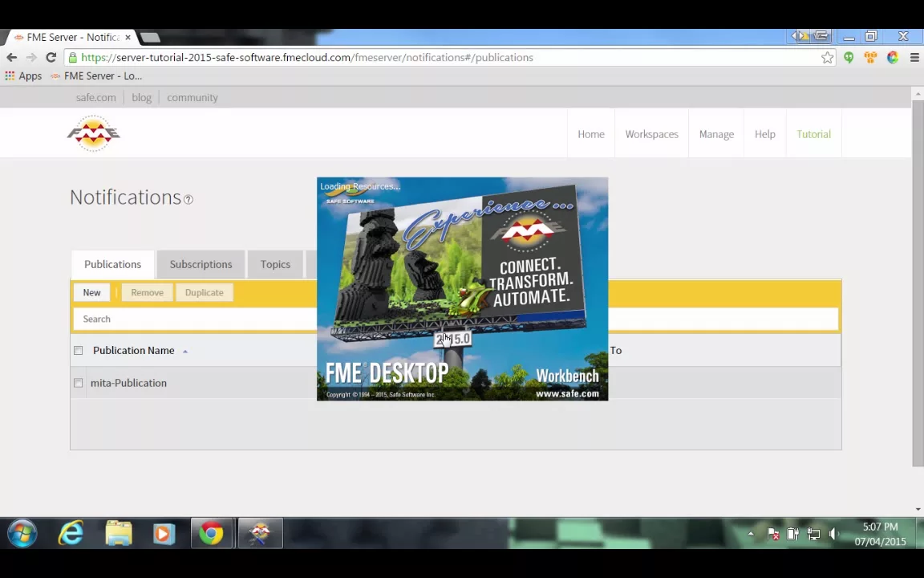This screenshot has width=924, height=578.
Task: Tick the select-all header checkbox
Action: 79,350
